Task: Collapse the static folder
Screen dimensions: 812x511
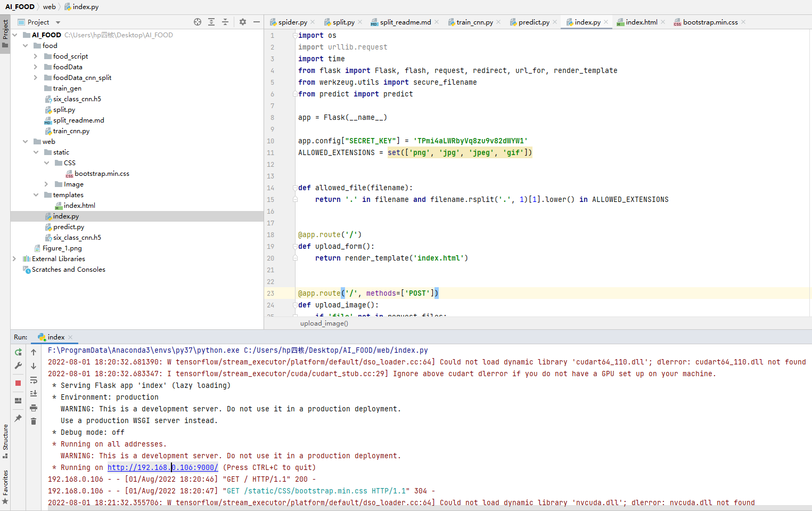Action: click(x=36, y=152)
